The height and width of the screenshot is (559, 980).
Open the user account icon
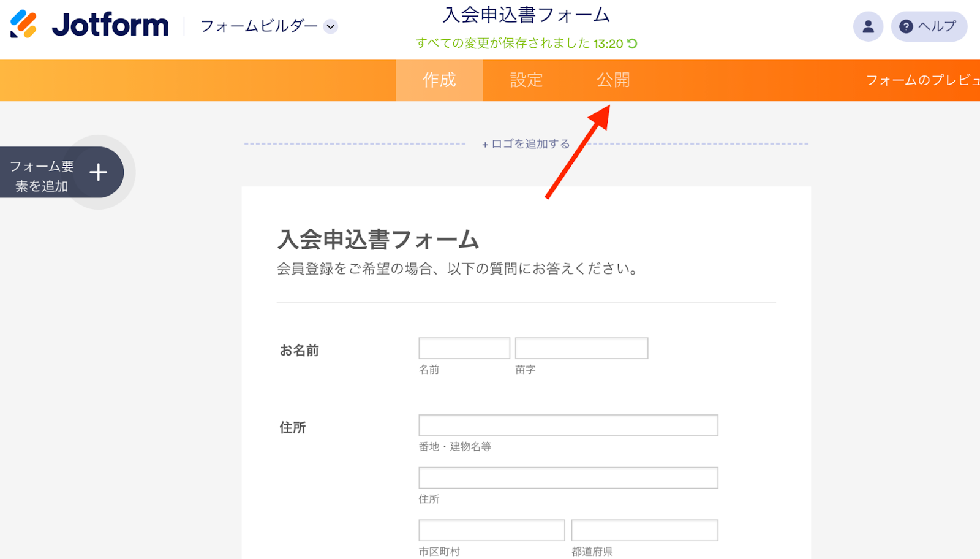(867, 26)
